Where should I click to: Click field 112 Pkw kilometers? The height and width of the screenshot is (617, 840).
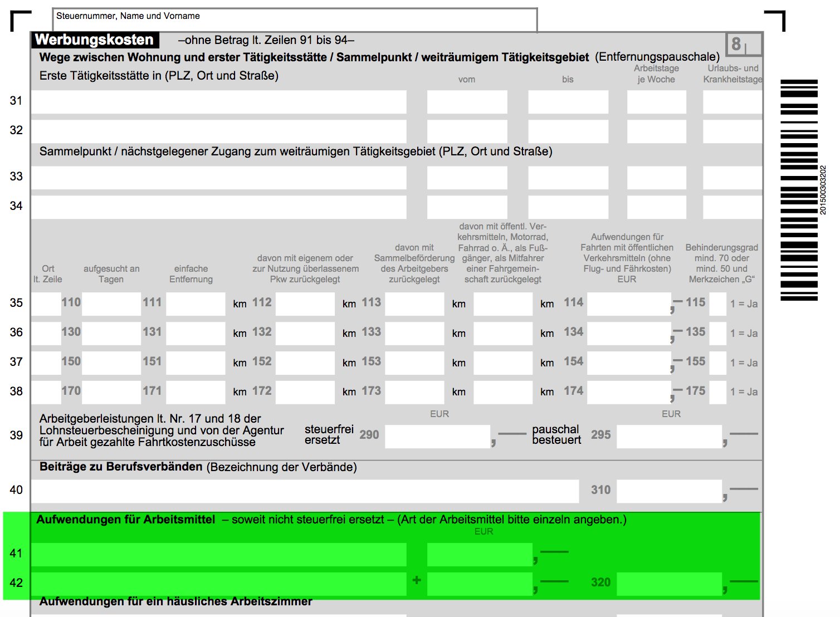[305, 304]
